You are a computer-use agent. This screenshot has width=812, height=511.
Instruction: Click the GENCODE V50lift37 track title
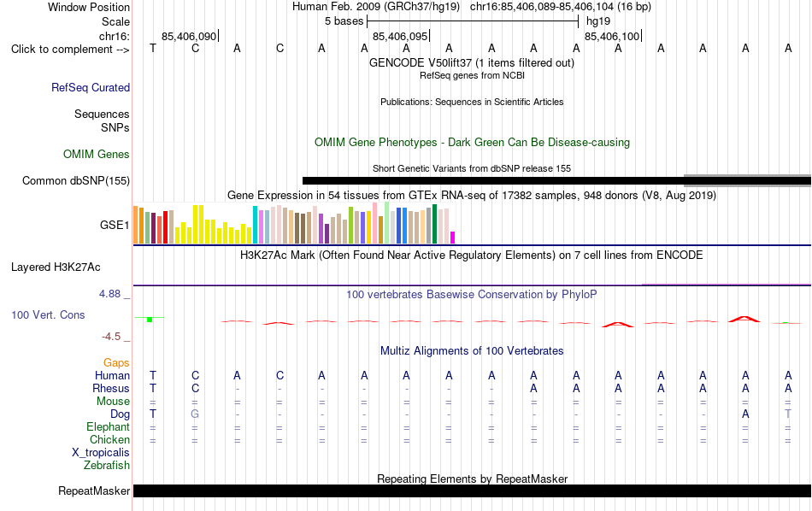(472, 62)
